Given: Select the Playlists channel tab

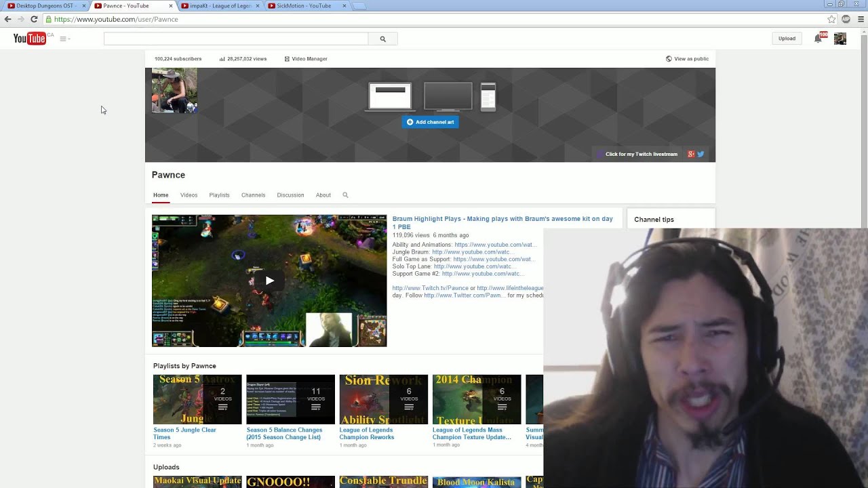Looking at the screenshot, I should [x=219, y=195].
